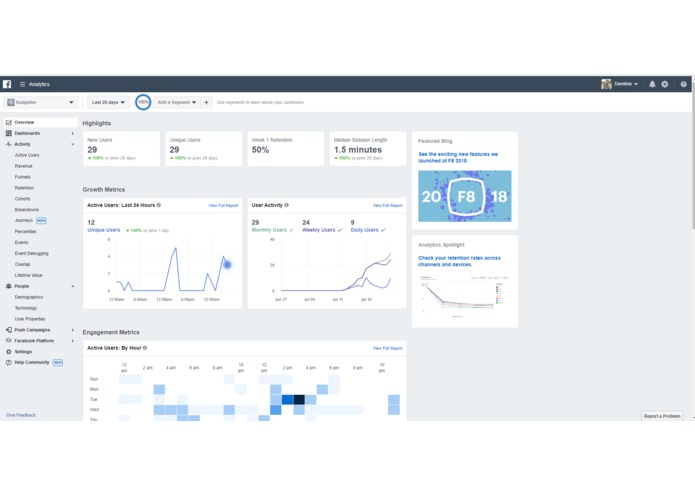Click the Budgetier app icon in selector
The height and width of the screenshot is (494, 695).
11,102
